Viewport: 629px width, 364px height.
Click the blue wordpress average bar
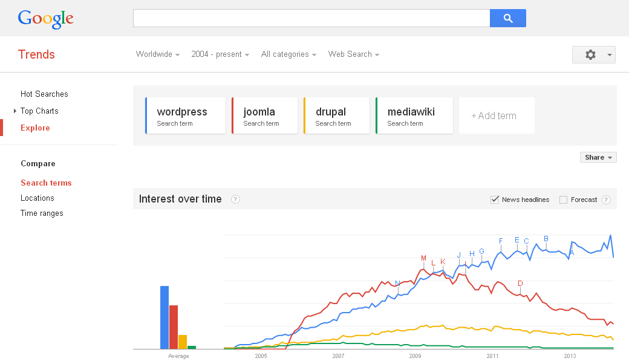tap(165, 317)
